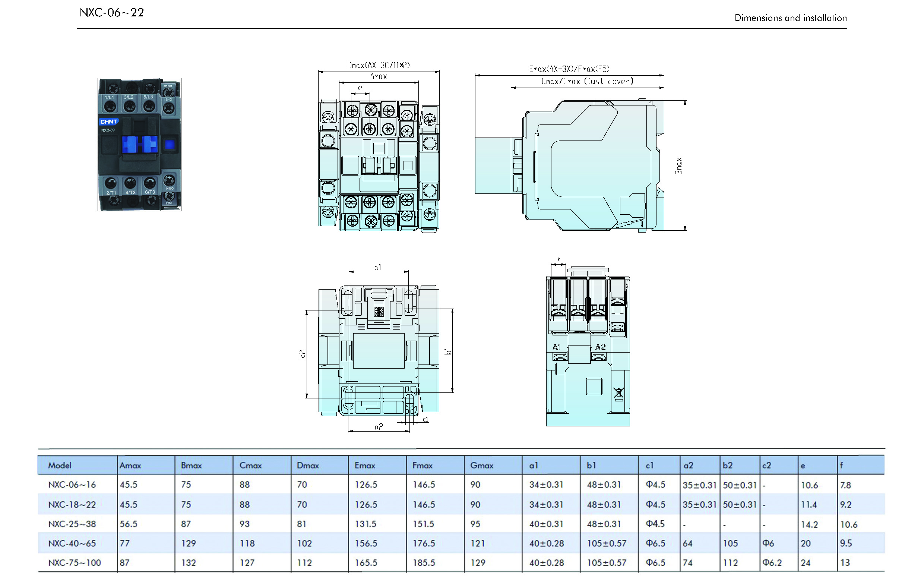924x587 pixels.
Task: Click the Emax column header
Action: (x=364, y=465)
